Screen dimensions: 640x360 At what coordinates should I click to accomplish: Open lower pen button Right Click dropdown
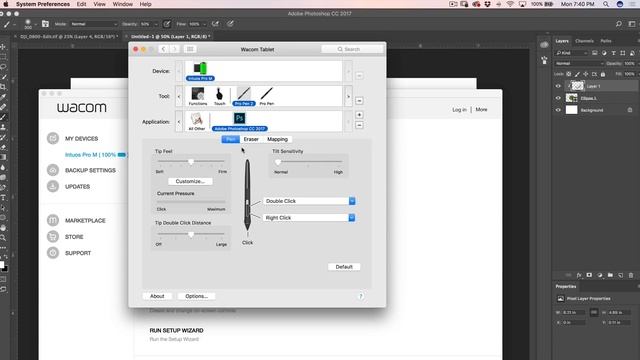coord(352,218)
